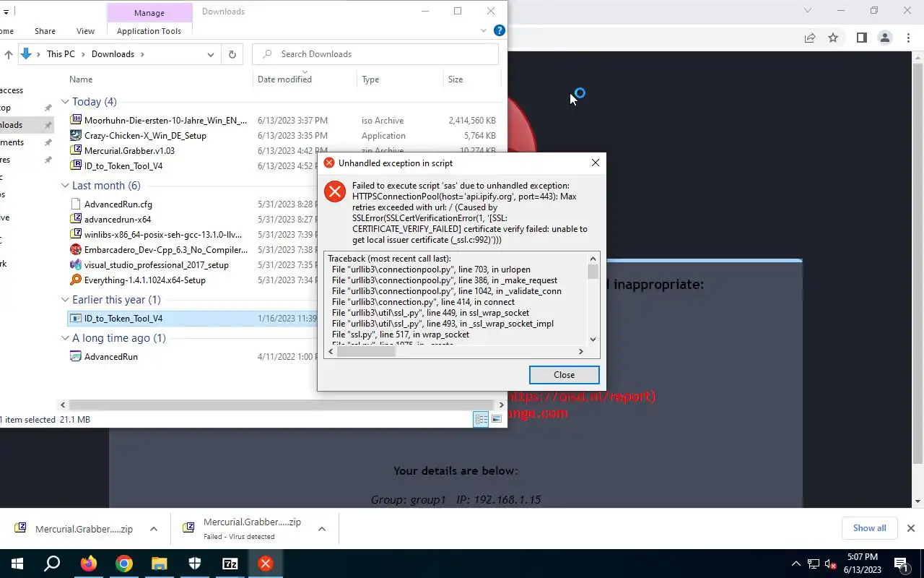Select the Everything-1.4.1.1024.x64-Setup file

click(145, 280)
